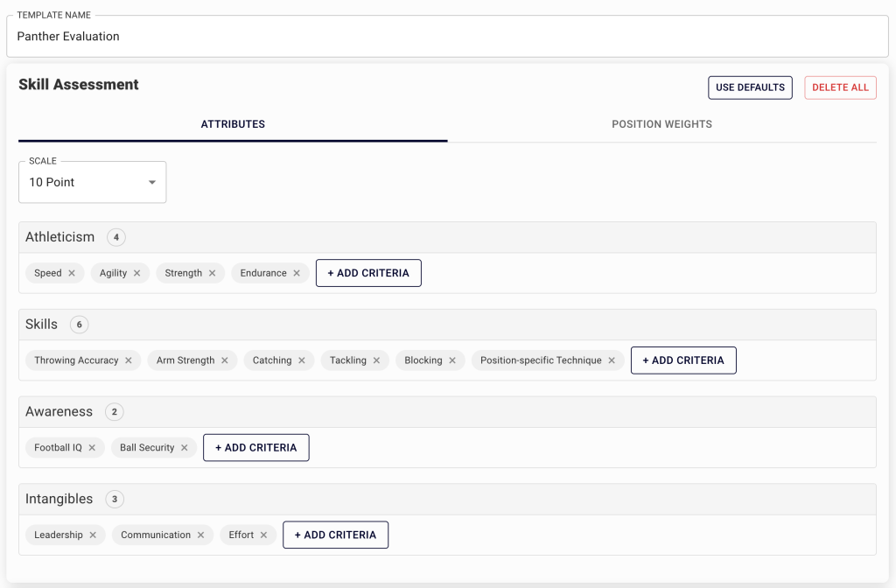Image resolution: width=896 pixels, height=588 pixels.
Task: Remove Agility from Athleticism
Action: (139, 273)
